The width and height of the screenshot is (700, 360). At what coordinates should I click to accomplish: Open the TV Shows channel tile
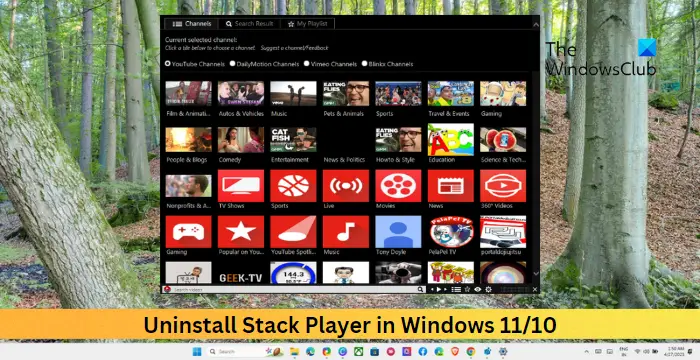pos(241,186)
